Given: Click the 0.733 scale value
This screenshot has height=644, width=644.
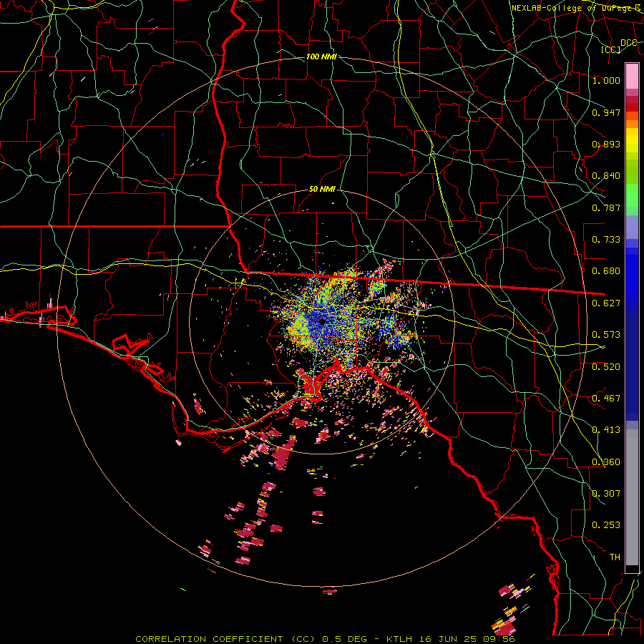Looking at the screenshot, I should pyautogui.click(x=606, y=240).
